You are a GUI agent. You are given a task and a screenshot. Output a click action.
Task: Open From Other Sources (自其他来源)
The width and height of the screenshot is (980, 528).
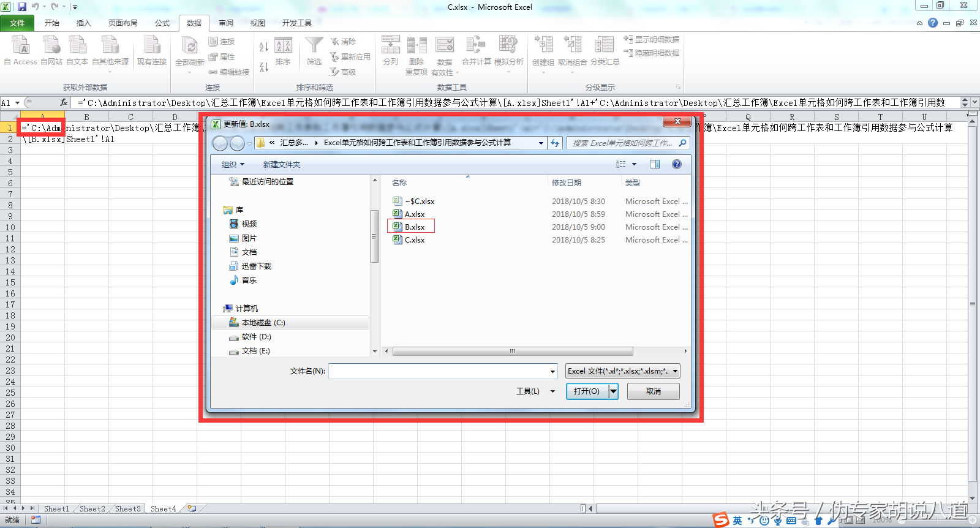click(110, 53)
